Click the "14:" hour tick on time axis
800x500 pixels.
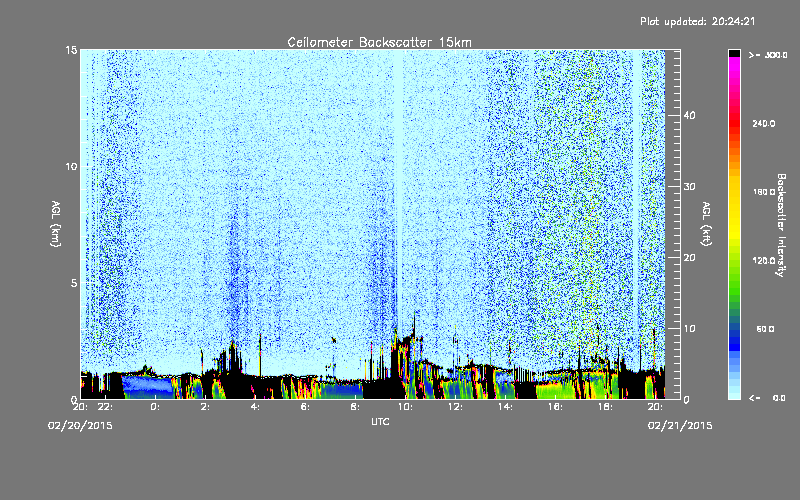coord(505,407)
